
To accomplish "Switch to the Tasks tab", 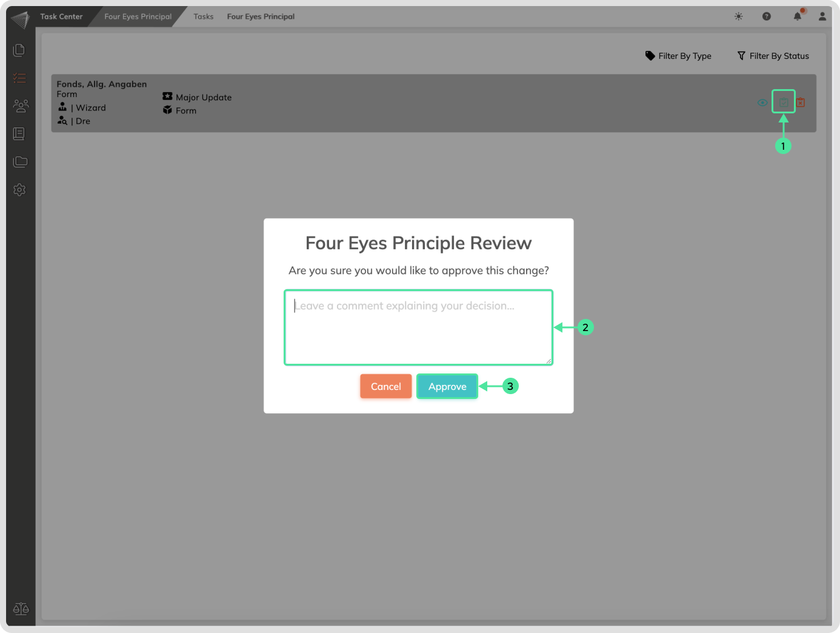I will click(204, 16).
